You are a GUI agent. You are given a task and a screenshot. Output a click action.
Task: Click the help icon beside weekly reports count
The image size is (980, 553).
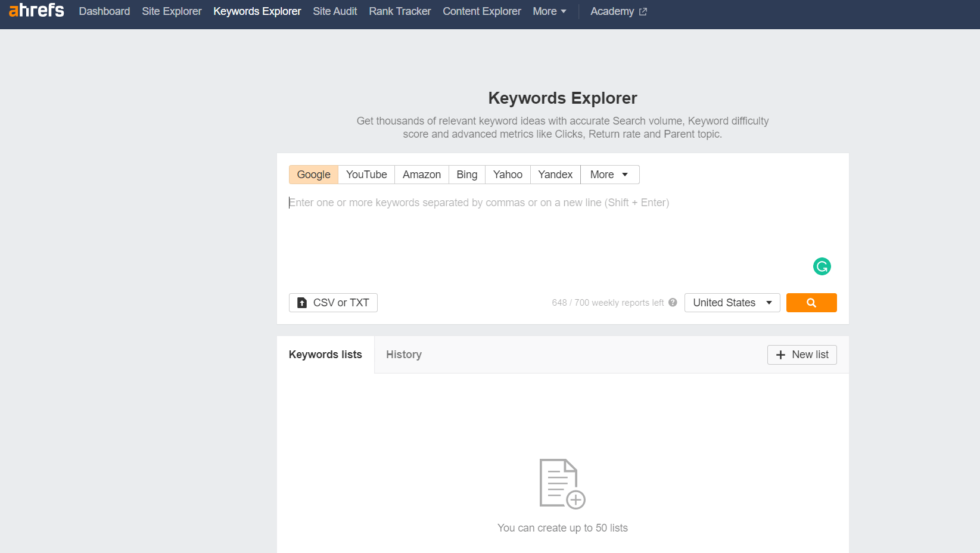(x=673, y=303)
